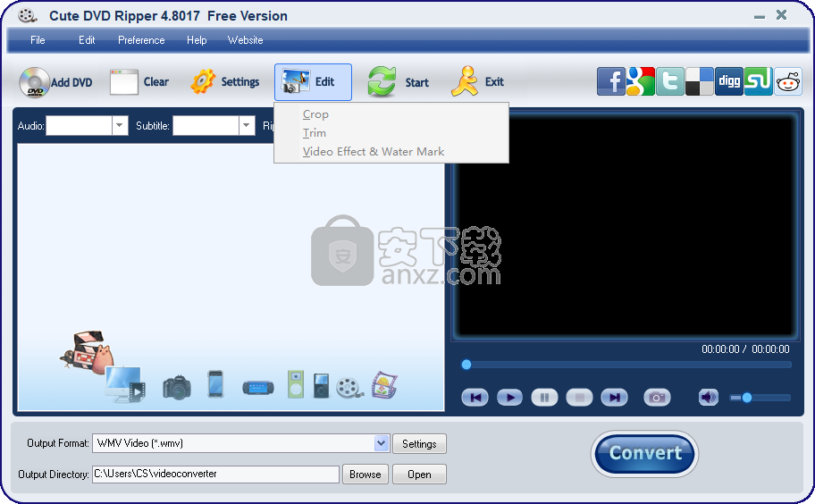Open the Edit menu in menu bar

tap(87, 40)
